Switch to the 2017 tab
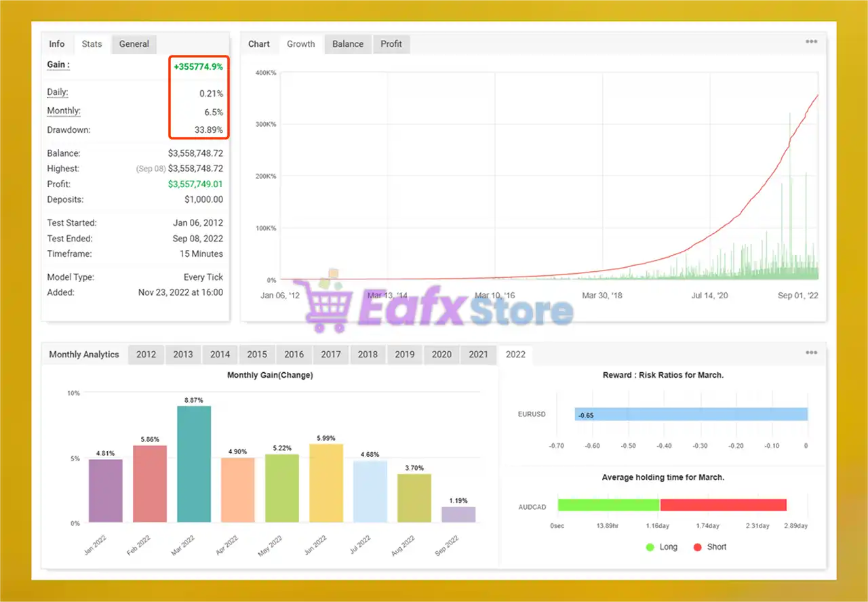Image resolution: width=868 pixels, height=602 pixels. 331,355
